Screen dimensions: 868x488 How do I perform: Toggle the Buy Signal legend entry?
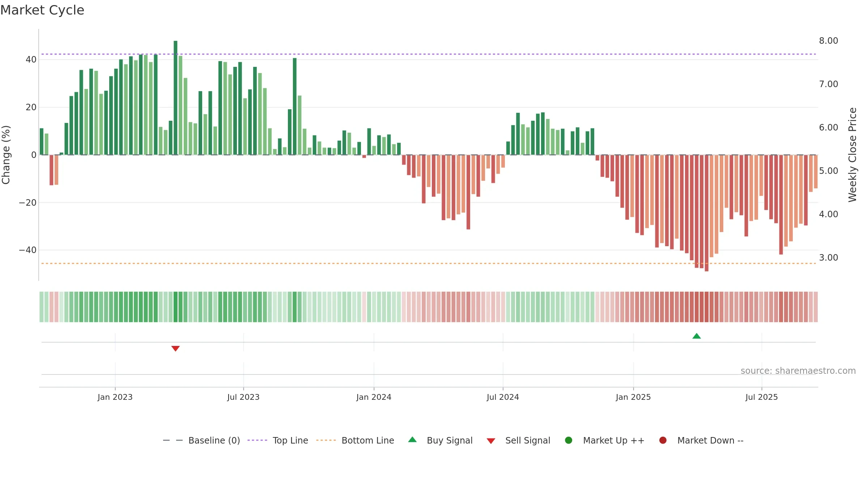(440, 440)
